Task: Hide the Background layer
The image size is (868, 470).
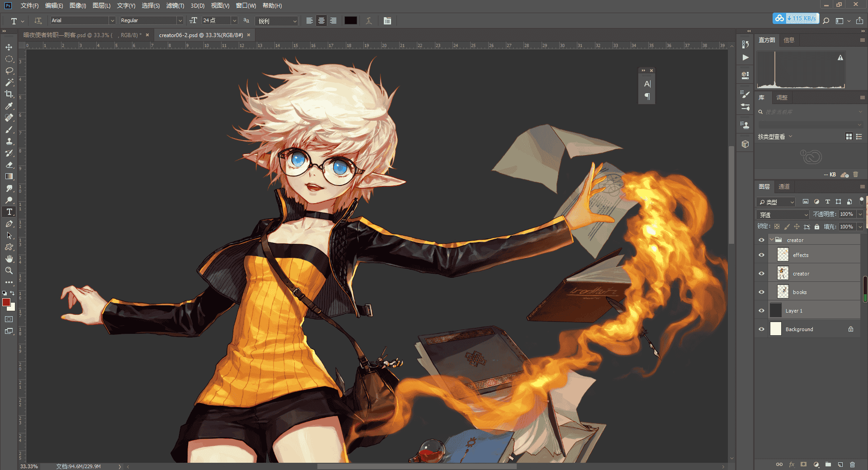Action: pos(761,329)
